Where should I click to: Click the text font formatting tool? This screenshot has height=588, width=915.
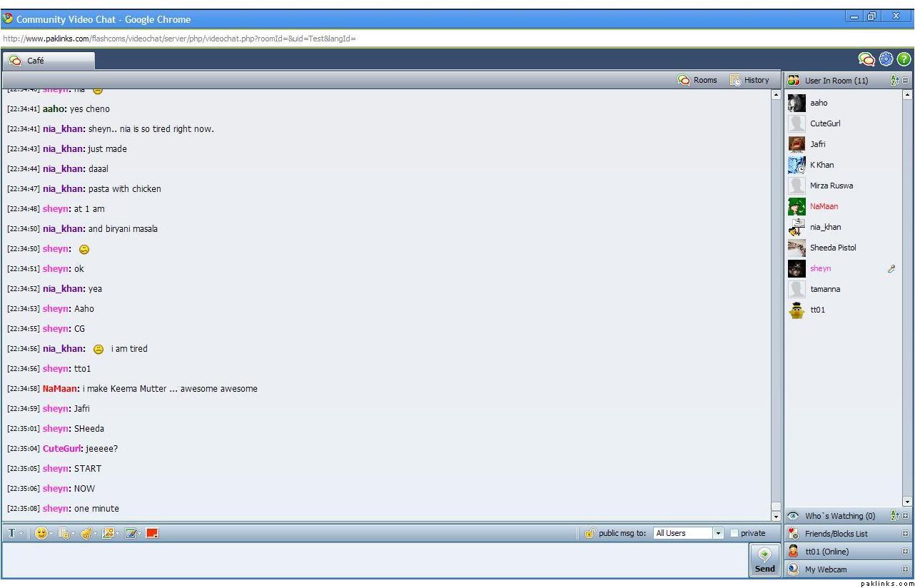point(12,533)
